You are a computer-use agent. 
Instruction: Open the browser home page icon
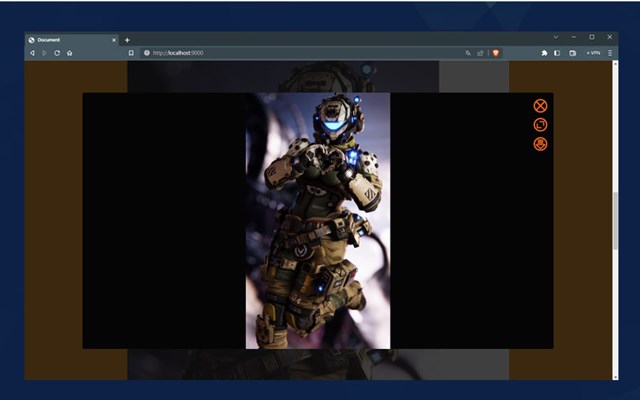pos(70,53)
